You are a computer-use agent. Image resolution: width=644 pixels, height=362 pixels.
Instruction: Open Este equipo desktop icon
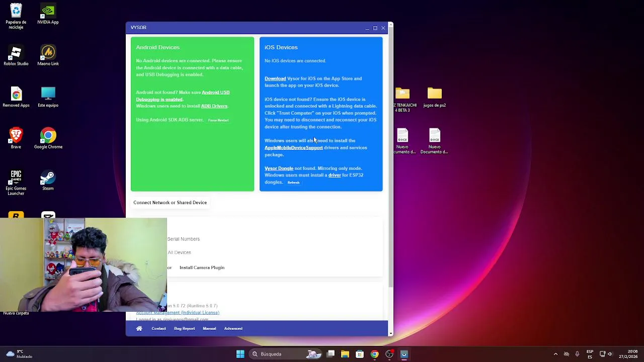point(48,98)
